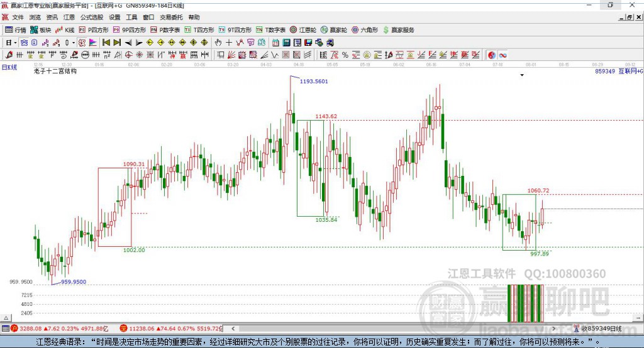Open the 江恩 menu
This screenshot has height=348, width=644.
(69, 17)
